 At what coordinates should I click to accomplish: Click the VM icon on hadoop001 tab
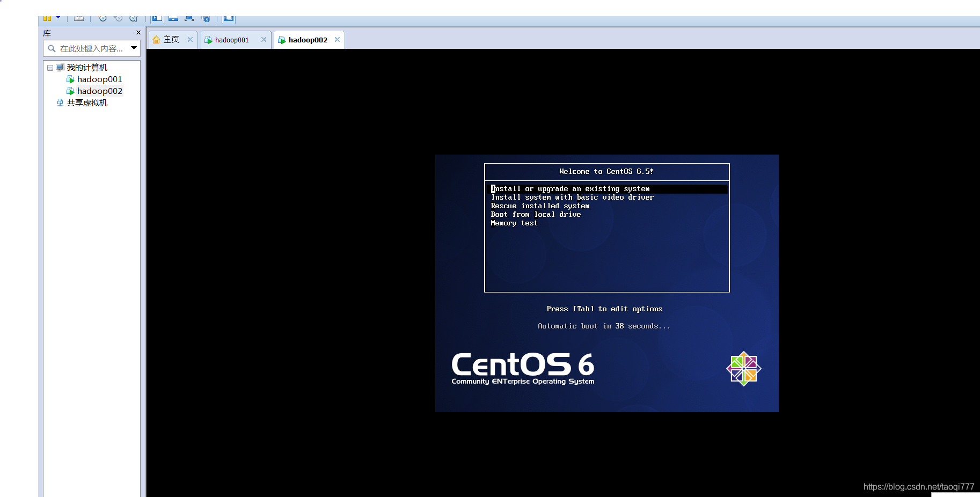208,40
